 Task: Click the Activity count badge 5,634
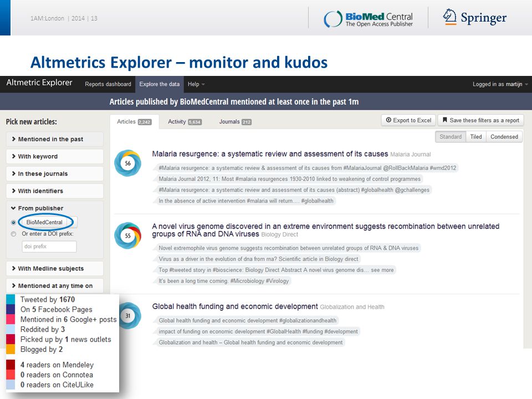pyautogui.click(x=195, y=122)
